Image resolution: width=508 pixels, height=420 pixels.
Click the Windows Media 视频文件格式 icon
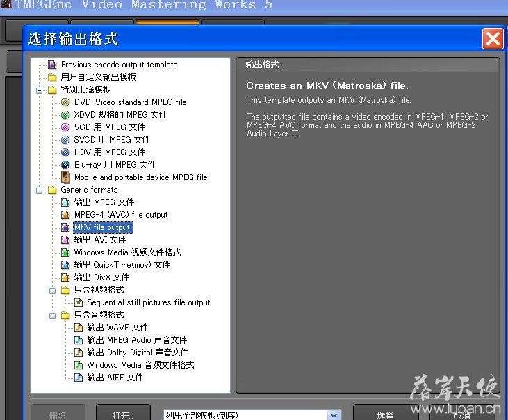point(65,252)
